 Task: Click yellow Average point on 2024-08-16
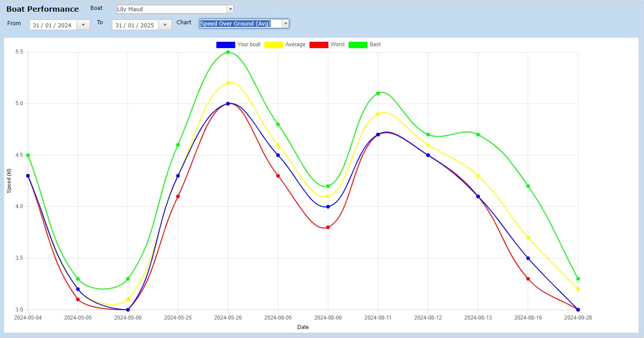[x=528, y=237]
